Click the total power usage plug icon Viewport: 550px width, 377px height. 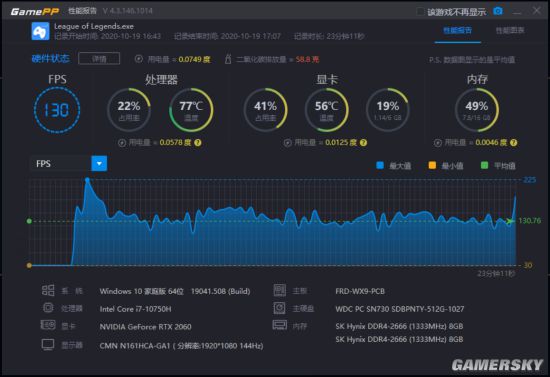point(139,59)
